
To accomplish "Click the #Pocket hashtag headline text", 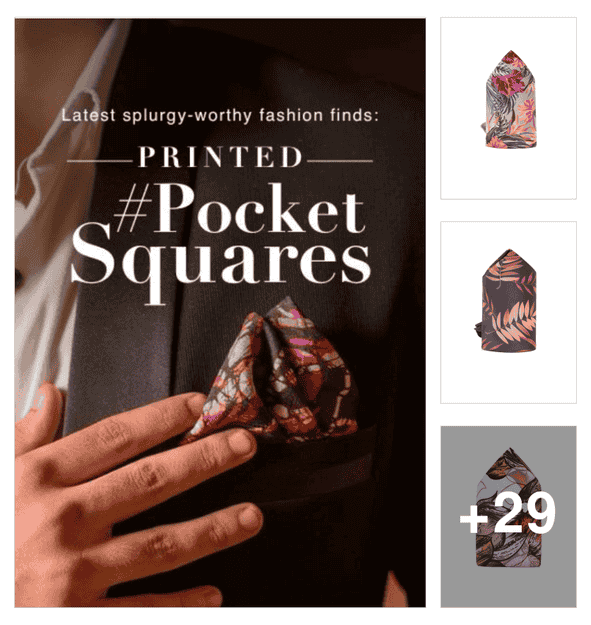I will point(240,208).
